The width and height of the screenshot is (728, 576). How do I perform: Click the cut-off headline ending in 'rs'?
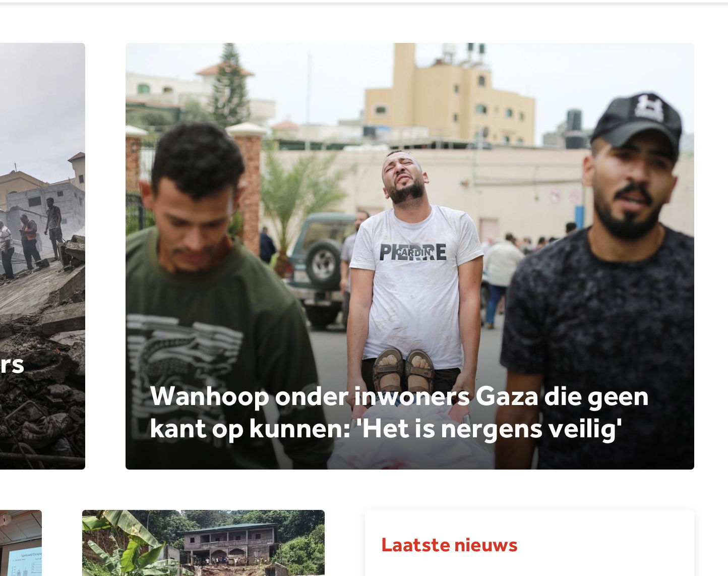pyautogui.click(x=12, y=365)
